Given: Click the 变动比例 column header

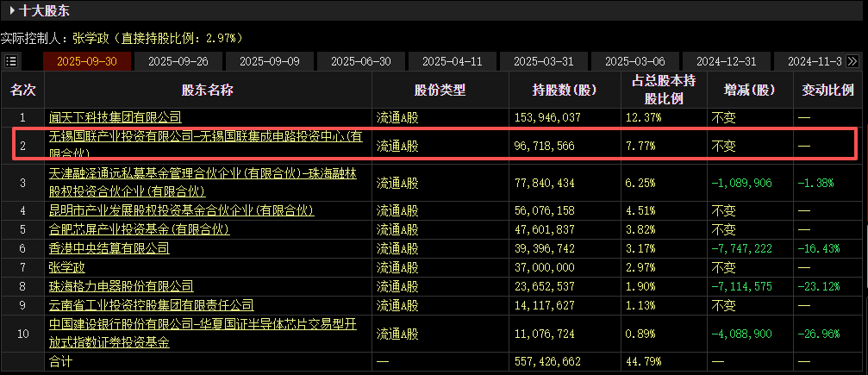Looking at the screenshot, I should coord(827,90).
